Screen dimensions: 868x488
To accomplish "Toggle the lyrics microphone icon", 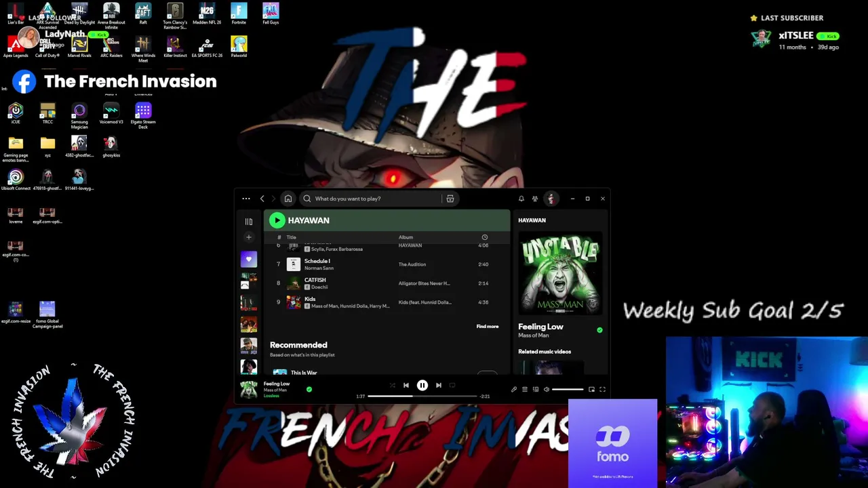I will pos(514,390).
